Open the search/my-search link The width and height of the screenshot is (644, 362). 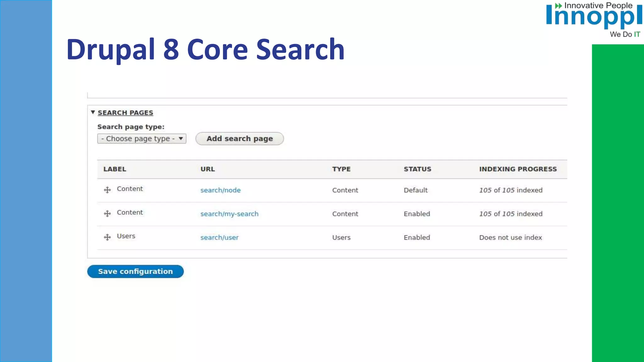[x=230, y=214]
